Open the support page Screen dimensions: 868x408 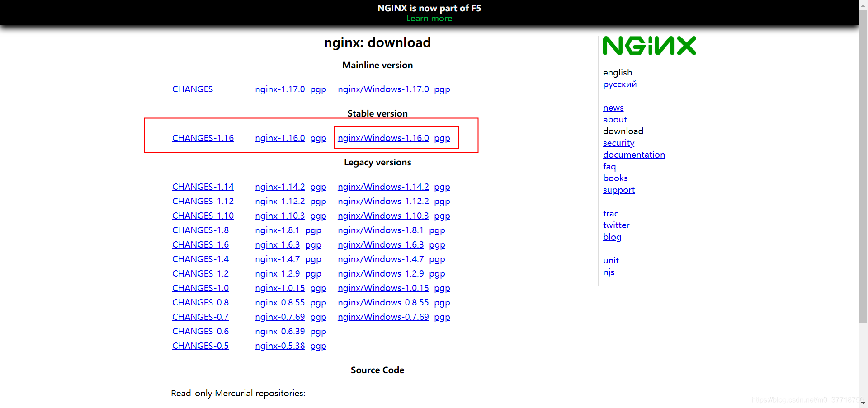tap(619, 190)
